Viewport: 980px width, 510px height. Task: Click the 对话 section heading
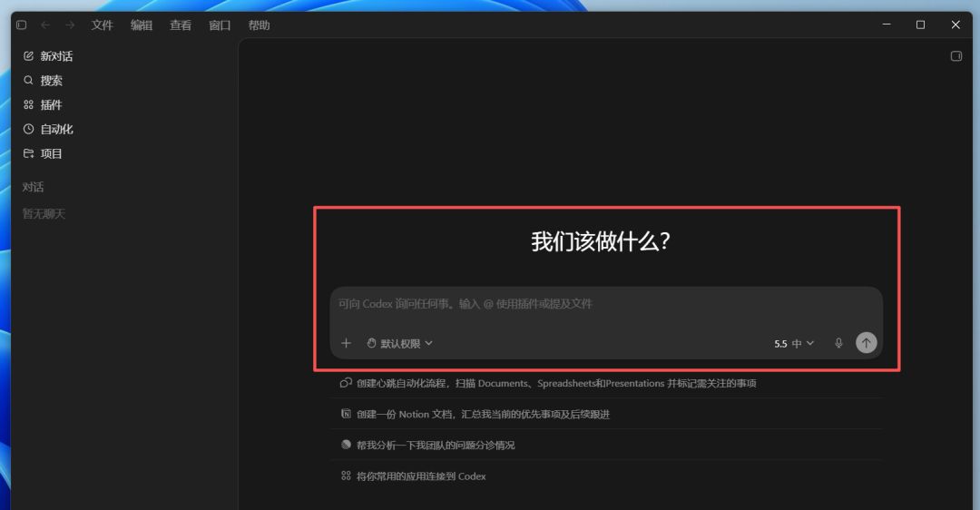[x=34, y=187]
